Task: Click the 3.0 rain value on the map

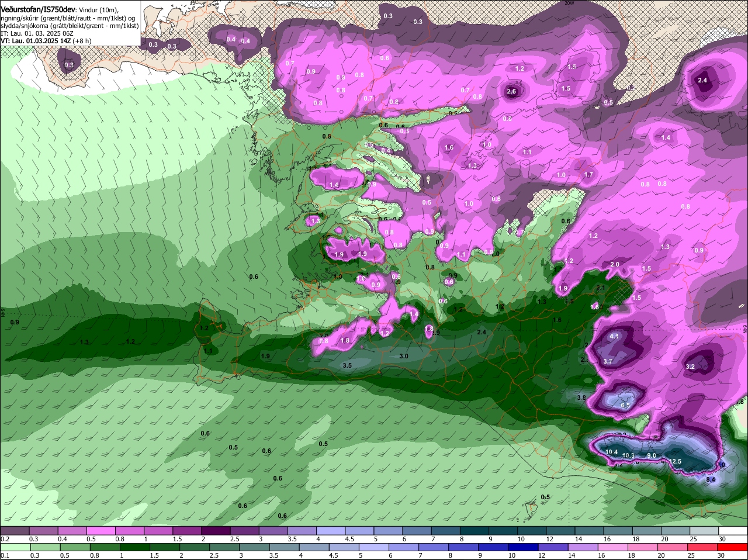Action: tap(403, 356)
